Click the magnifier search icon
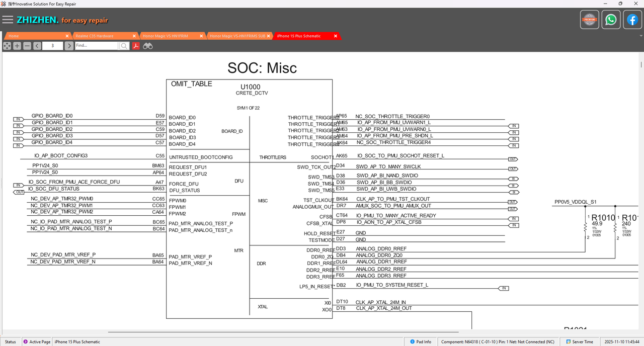The width and height of the screenshot is (644, 346). coord(124,46)
